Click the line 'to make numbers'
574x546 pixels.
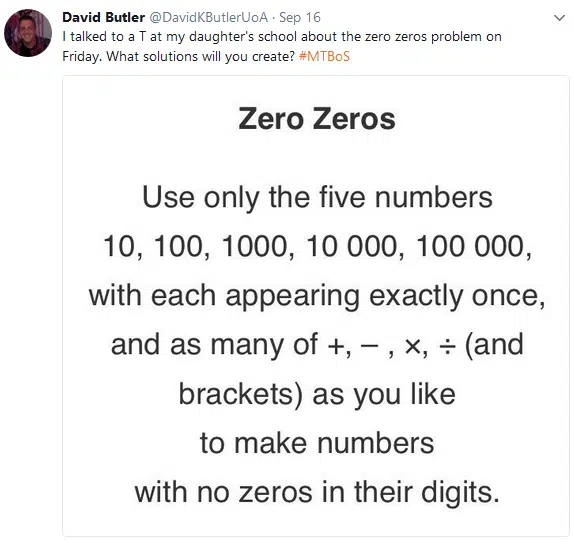point(317,443)
